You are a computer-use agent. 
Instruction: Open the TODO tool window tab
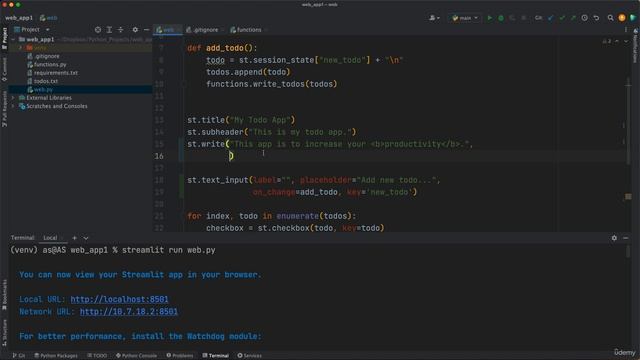pos(97,356)
